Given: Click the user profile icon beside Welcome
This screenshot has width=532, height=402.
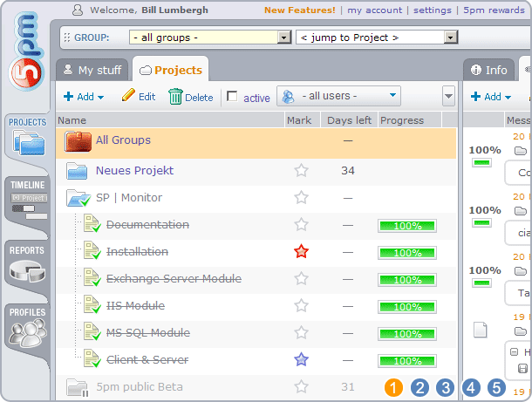Looking at the screenshot, I should 78,10.
